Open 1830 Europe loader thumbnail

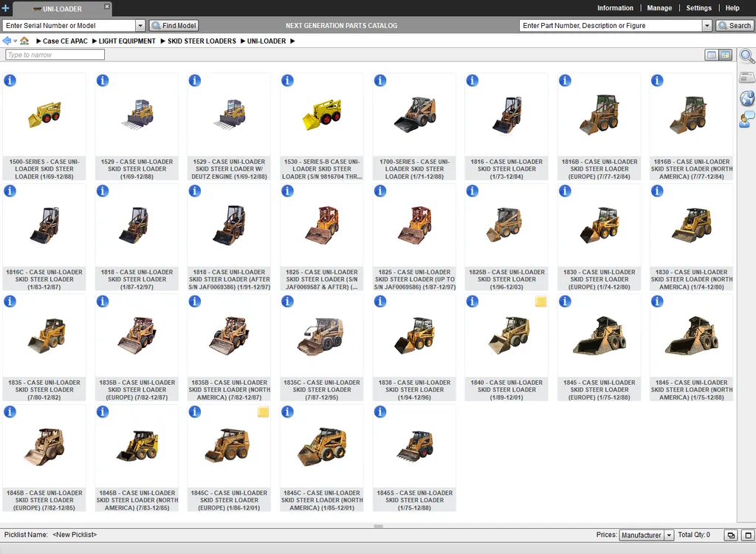pos(599,225)
